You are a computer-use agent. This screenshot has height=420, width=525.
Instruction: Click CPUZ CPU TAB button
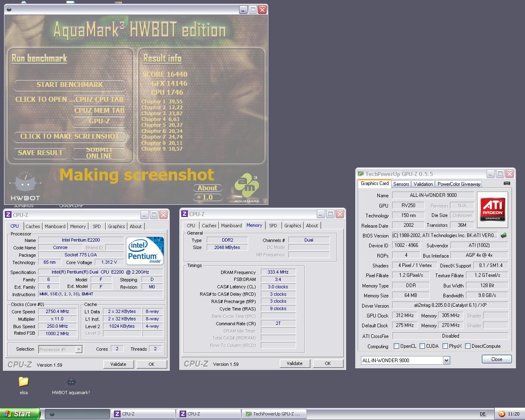pyautogui.click(x=100, y=100)
